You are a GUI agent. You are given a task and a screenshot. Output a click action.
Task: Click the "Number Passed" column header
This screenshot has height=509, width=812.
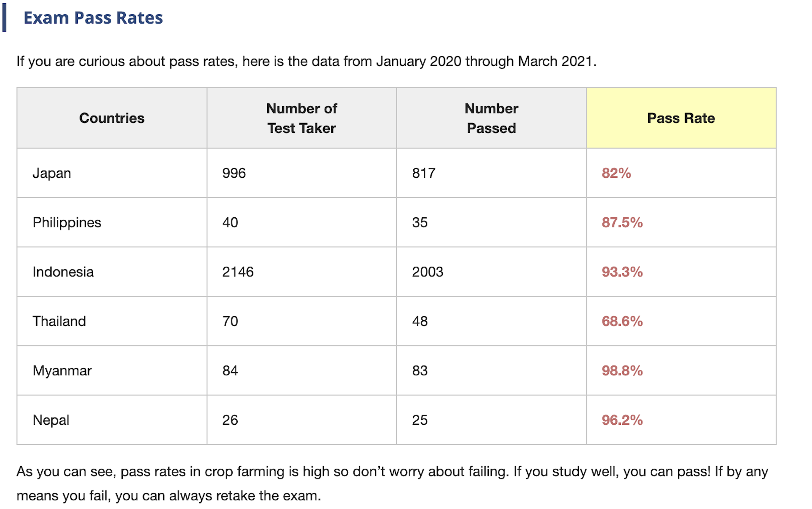(491, 118)
